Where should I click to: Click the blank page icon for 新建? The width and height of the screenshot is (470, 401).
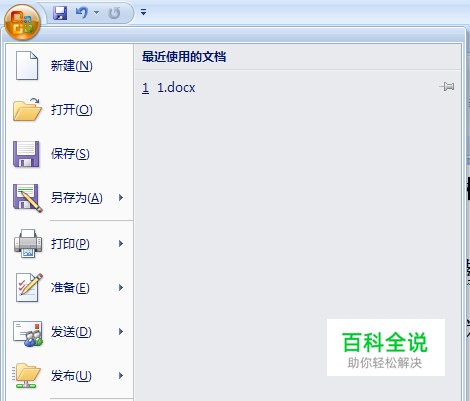pos(27,66)
